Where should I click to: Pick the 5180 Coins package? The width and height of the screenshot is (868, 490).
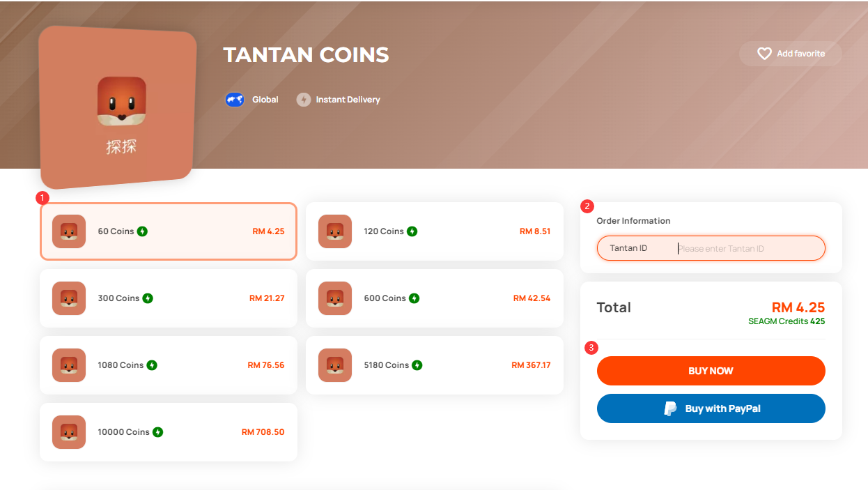[435, 365]
